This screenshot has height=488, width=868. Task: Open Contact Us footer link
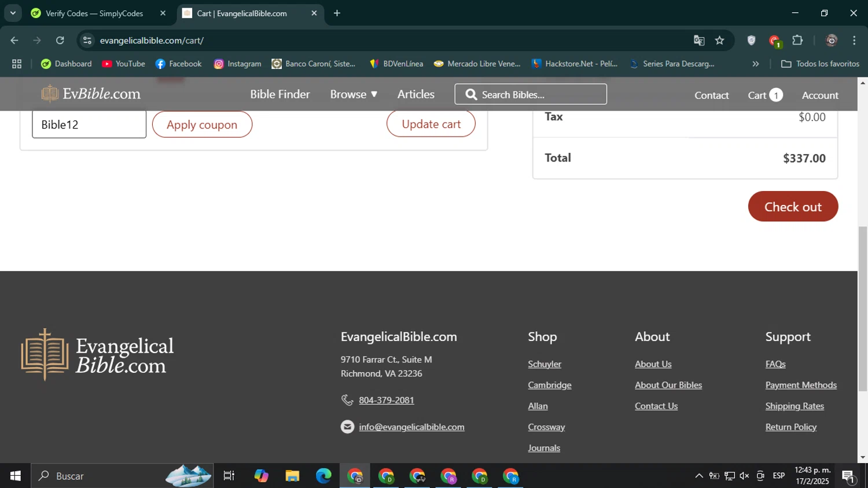point(656,406)
